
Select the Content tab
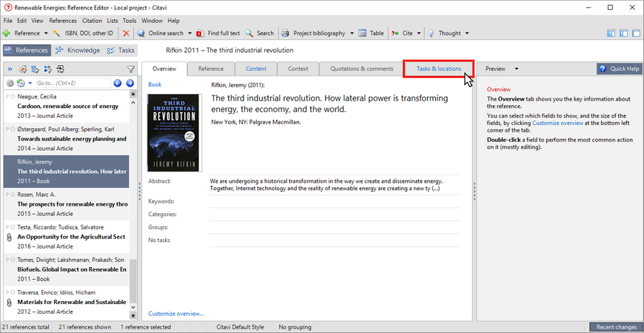256,69
